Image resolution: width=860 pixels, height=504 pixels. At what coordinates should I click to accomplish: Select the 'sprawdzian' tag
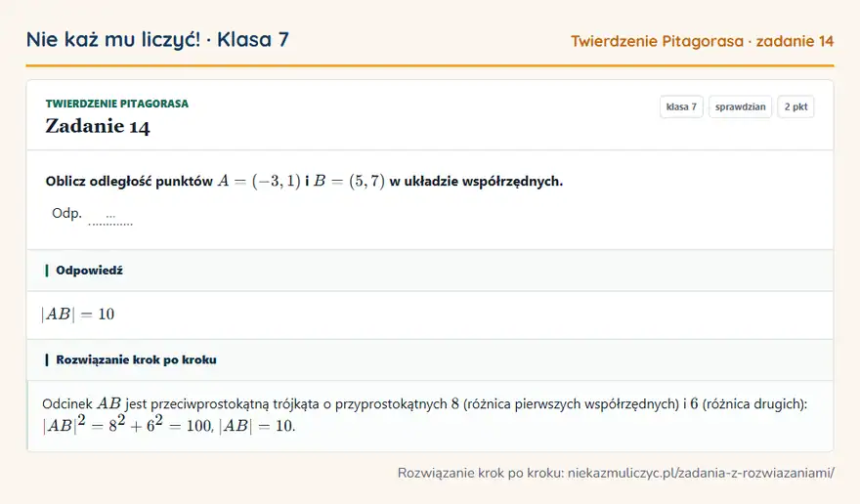click(740, 106)
